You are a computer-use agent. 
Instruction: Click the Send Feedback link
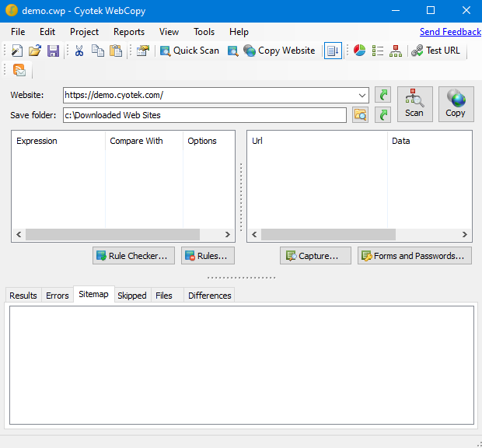(450, 32)
